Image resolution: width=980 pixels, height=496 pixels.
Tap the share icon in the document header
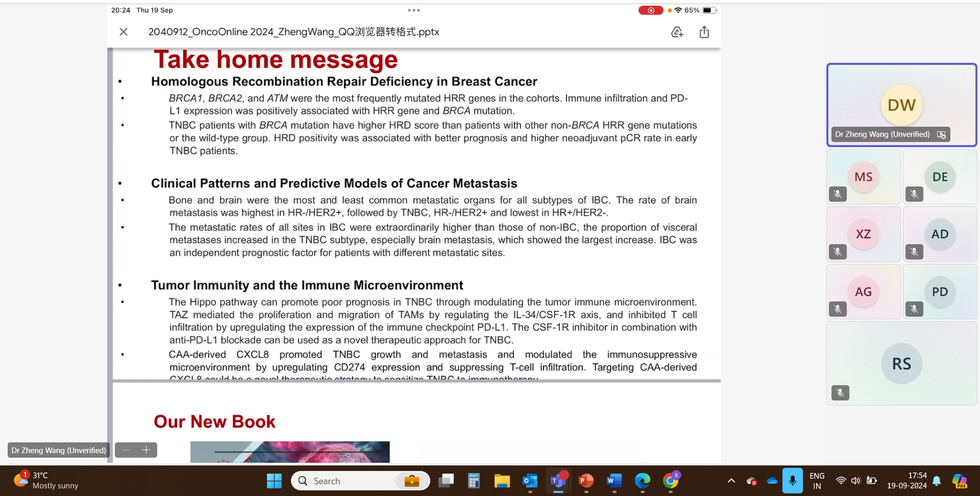[704, 32]
